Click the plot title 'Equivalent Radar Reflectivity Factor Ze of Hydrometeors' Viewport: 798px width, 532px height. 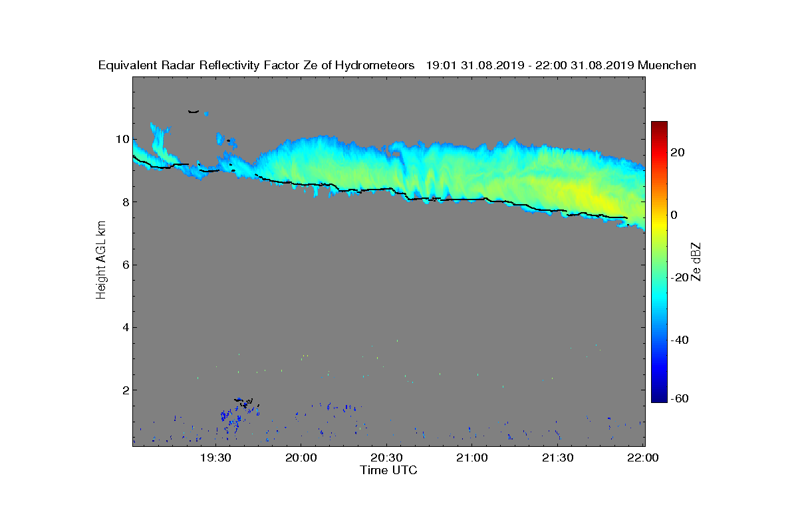pos(256,66)
